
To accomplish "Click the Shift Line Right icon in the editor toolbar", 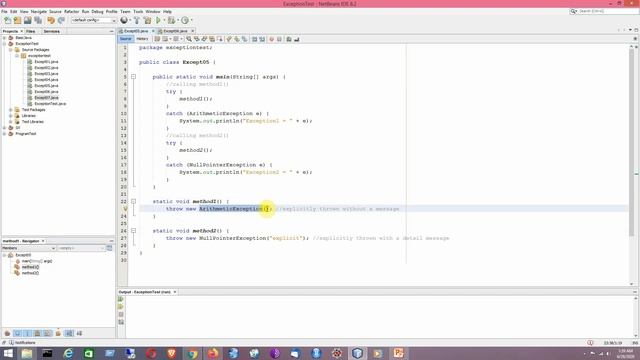I will click(262, 39).
